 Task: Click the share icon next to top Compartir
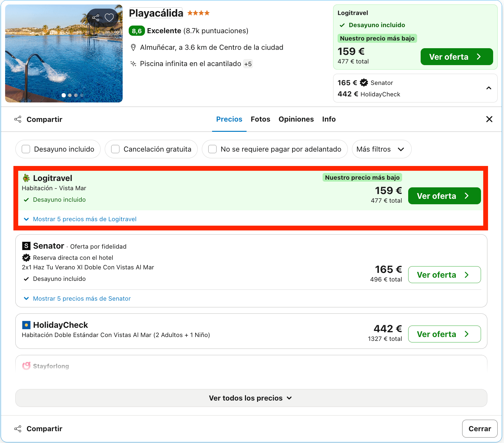18,119
